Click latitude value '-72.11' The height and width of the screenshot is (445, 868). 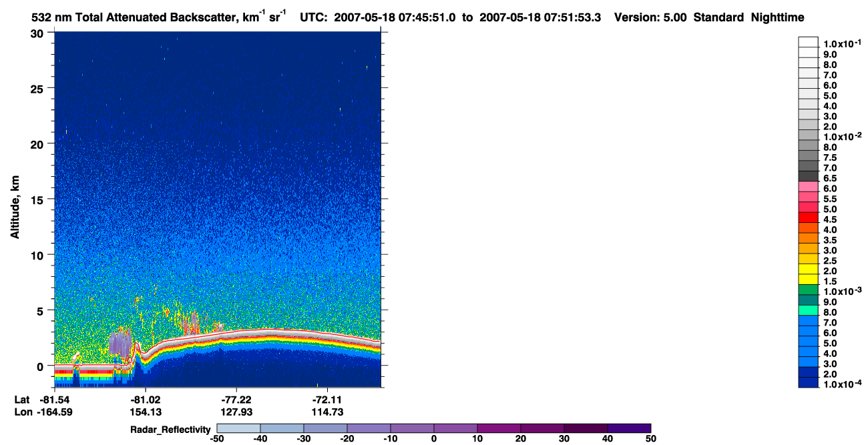pos(327,399)
